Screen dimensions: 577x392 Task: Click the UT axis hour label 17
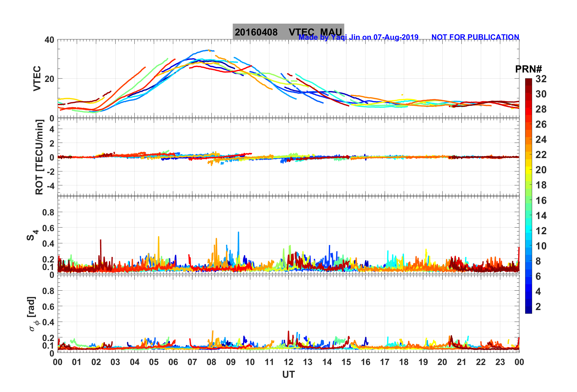[385, 362]
